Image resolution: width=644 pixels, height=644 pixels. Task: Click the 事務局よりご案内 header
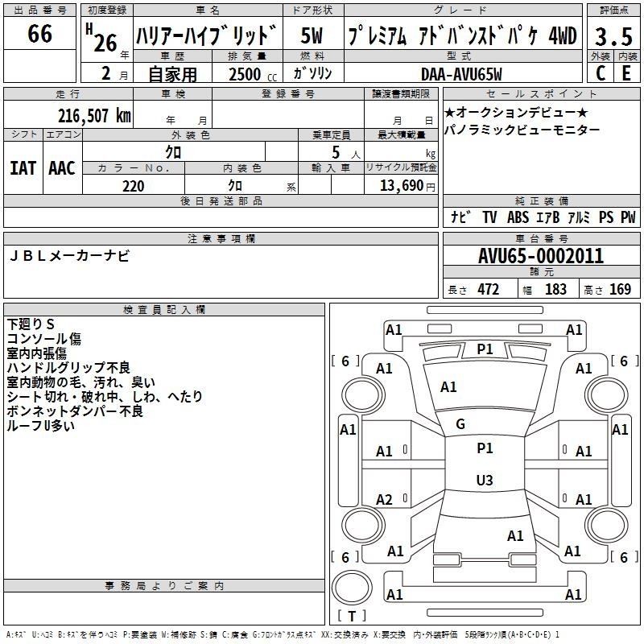[164, 586]
